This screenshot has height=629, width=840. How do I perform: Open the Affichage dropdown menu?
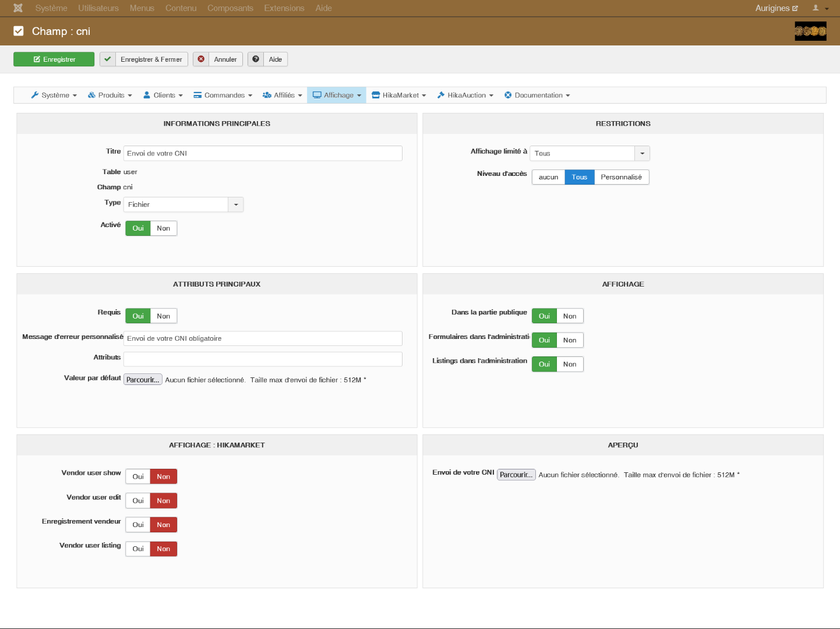click(337, 96)
